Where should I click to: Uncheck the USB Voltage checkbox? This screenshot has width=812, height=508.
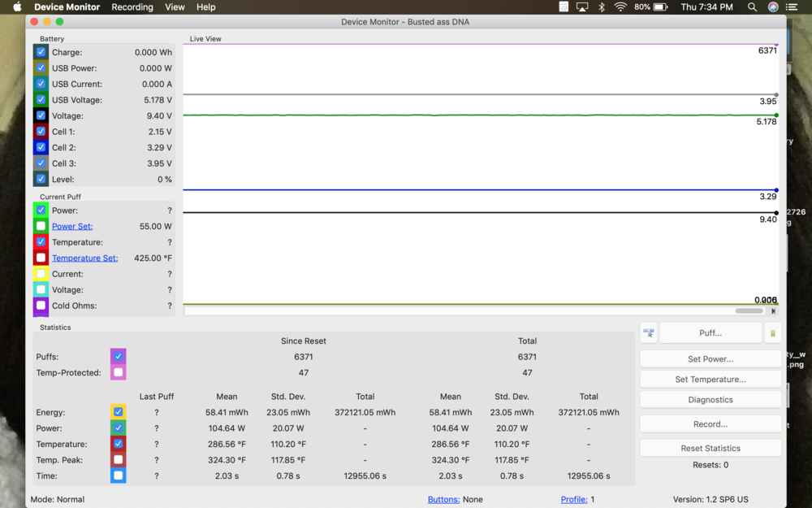[x=41, y=100]
